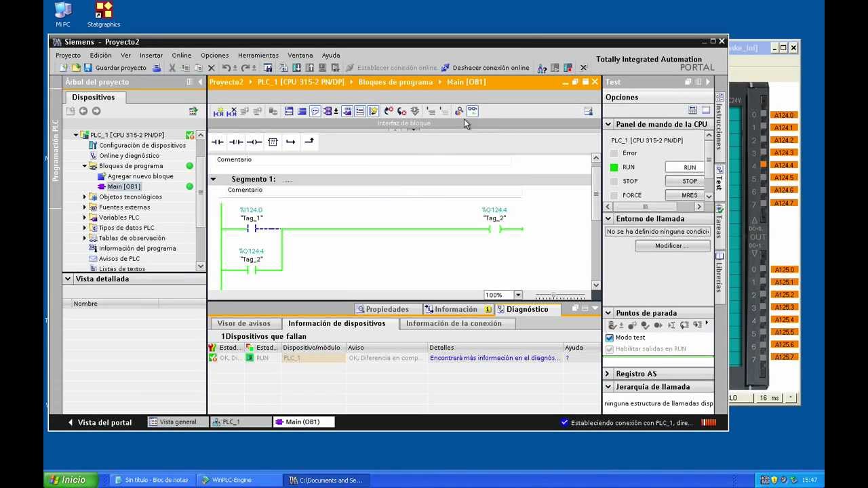Open the Herramientas menu
Image resolution: width=868 pixels, height=488 pixels.
tap(258, 56)
